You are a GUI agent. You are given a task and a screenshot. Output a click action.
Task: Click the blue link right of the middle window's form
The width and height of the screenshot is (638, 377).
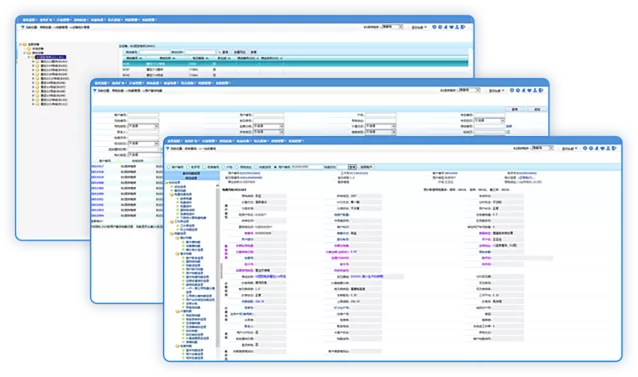point(509,126)
